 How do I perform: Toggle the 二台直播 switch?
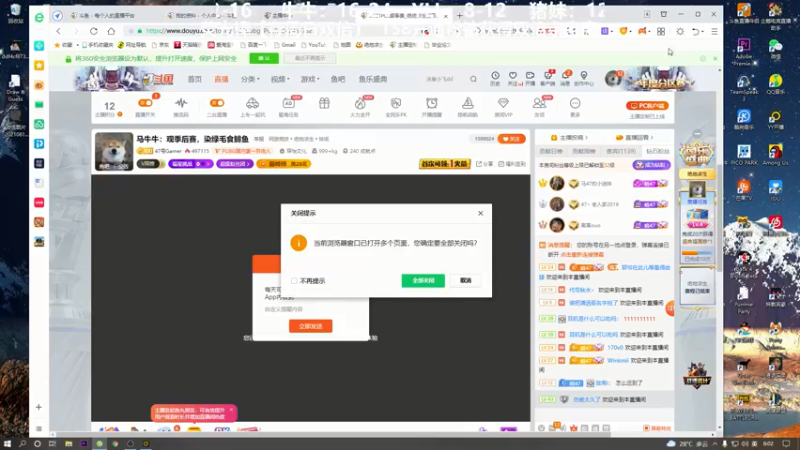coord(217,103)
